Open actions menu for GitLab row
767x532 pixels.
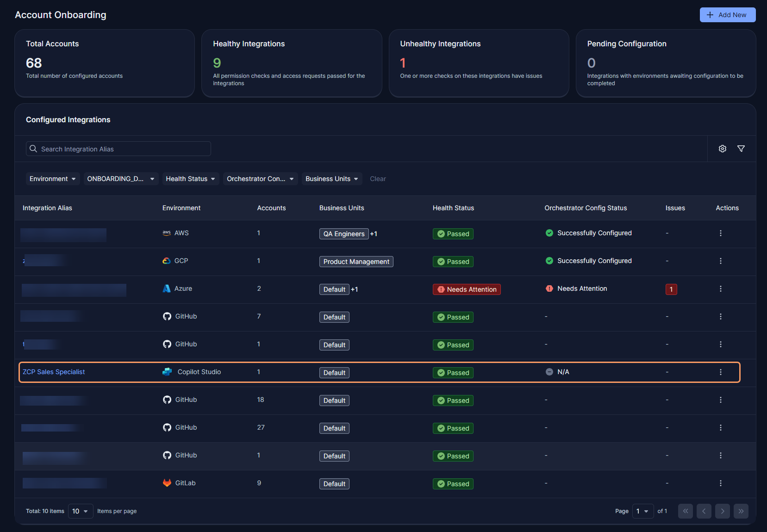point(720,483)
